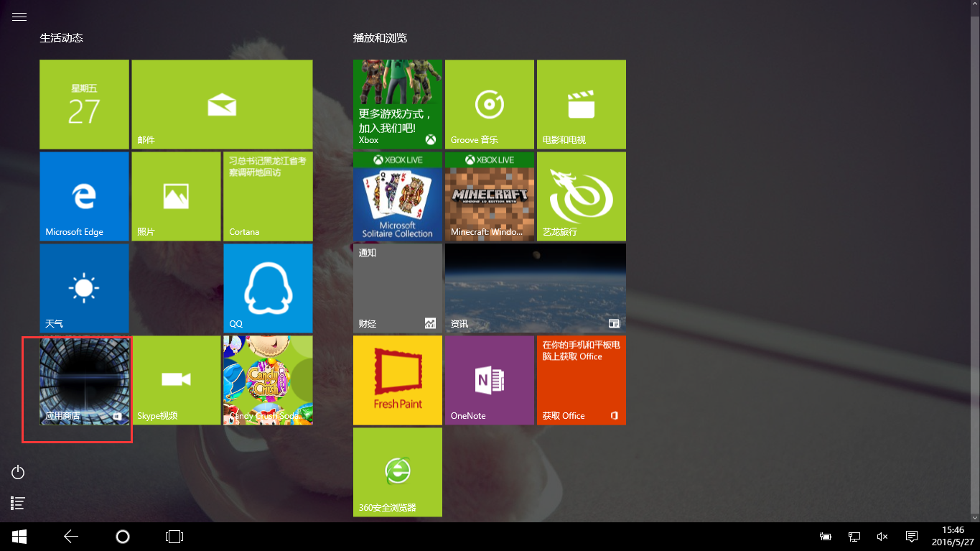
Task: Open the Groove 音乐 tile
Action: [x=490, y=104]
